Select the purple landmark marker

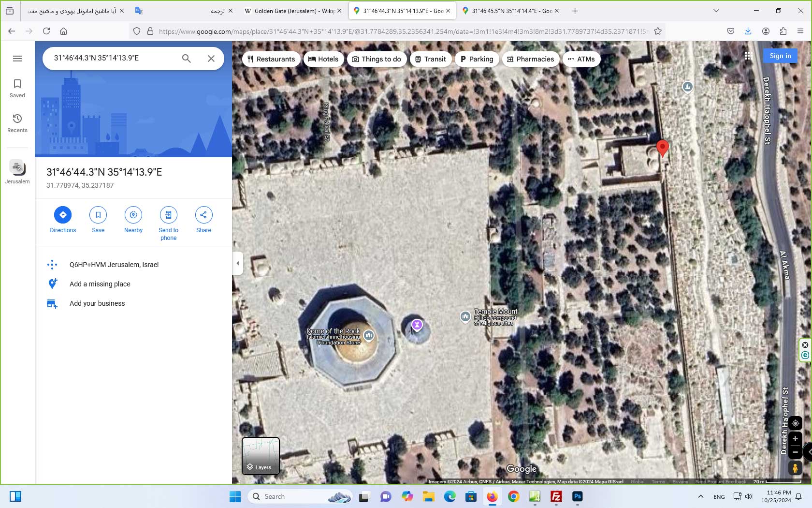coord(417,325)
